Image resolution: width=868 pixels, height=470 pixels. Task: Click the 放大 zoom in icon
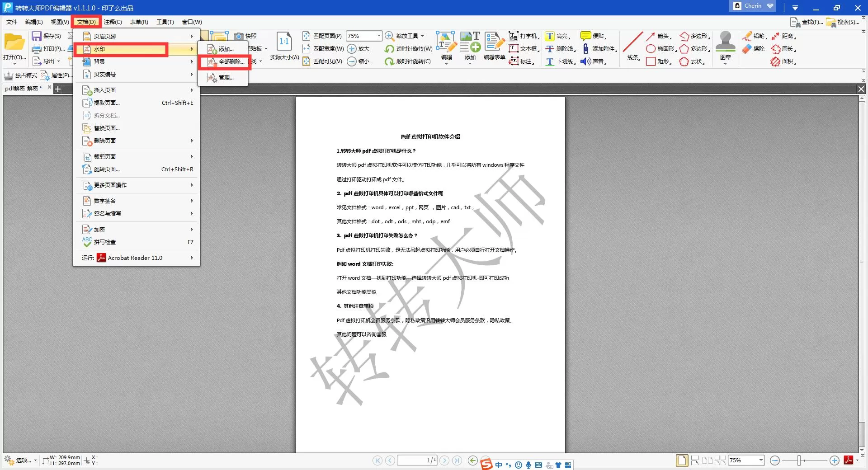pyautogui.click(x=352, y=49)
